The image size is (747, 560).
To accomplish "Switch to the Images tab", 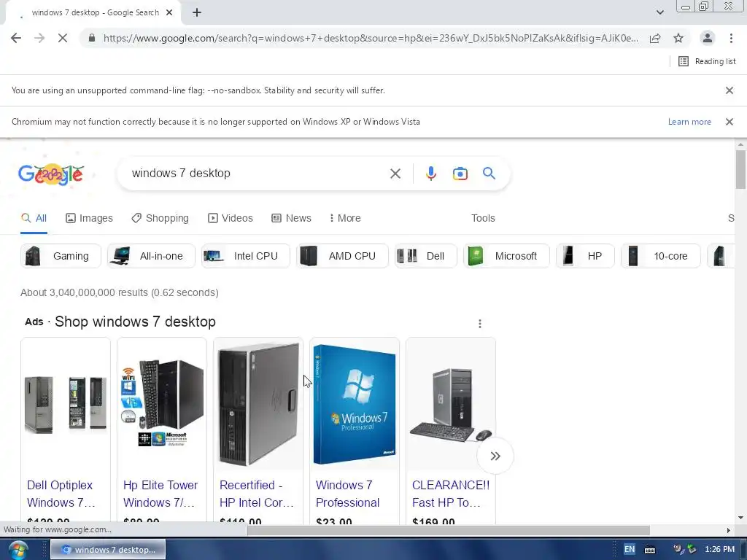I will [89, 218].
